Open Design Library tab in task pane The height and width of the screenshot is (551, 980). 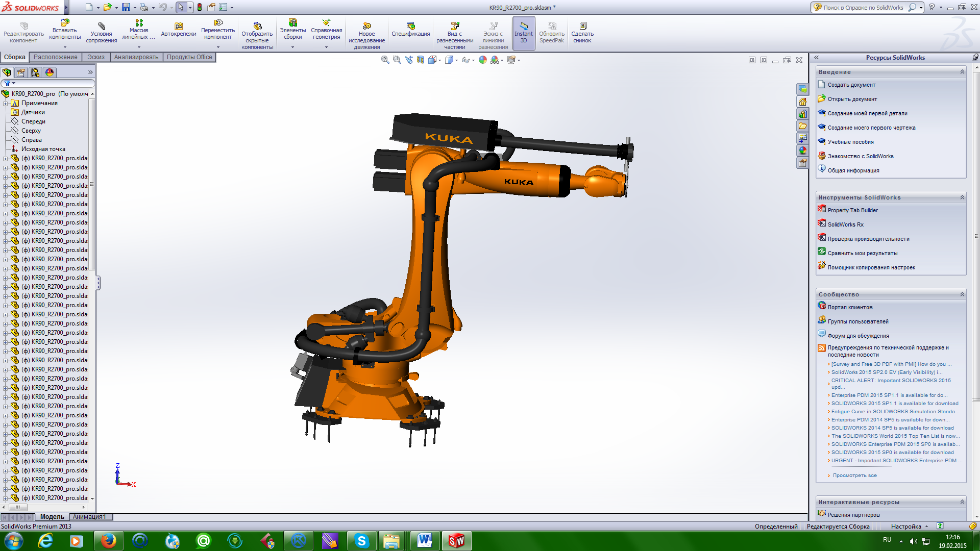point(803,114)
